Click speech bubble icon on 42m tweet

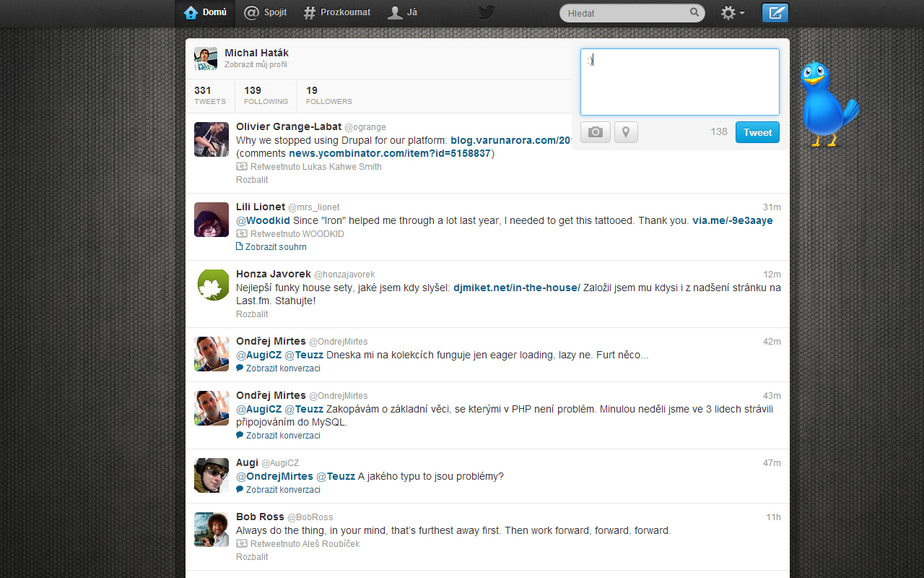point(240,368)
